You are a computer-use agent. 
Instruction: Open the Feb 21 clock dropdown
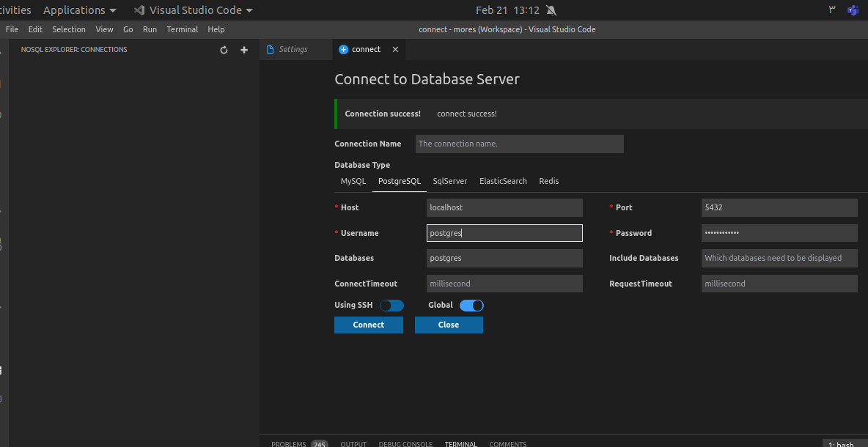click(507, 10)
